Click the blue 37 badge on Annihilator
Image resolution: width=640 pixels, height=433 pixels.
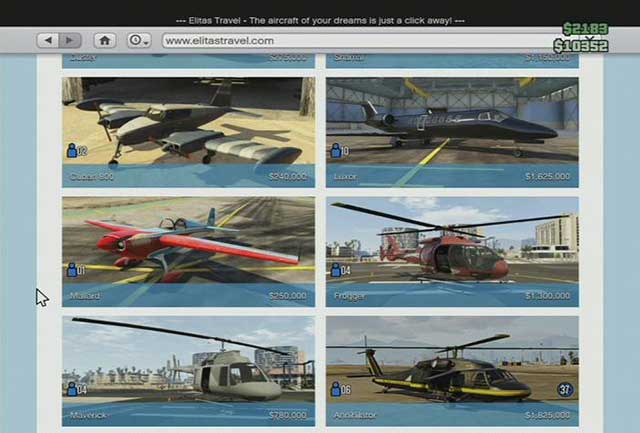click(564, 390)
